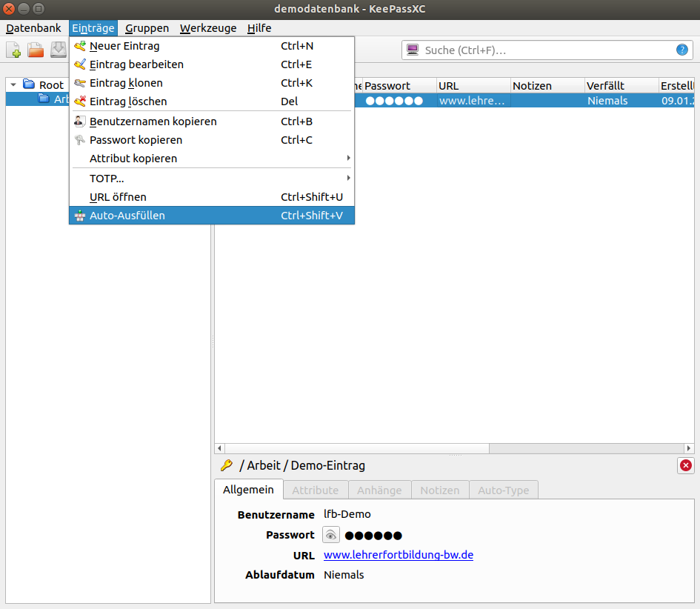Switch to the Allgemein tab
The width and height of the screenshot is (700, 609).
coord(249,490)
